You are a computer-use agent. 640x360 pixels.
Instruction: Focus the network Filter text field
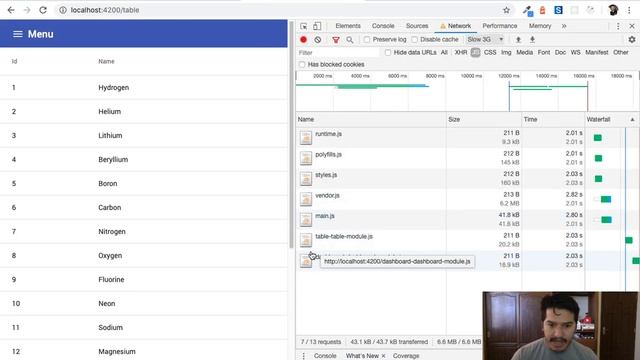tap(338, 53)
